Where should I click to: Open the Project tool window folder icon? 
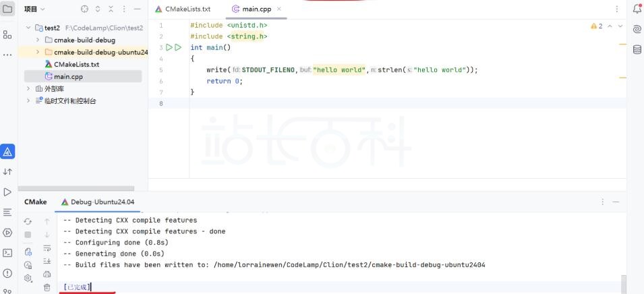(x=7, y=9)
